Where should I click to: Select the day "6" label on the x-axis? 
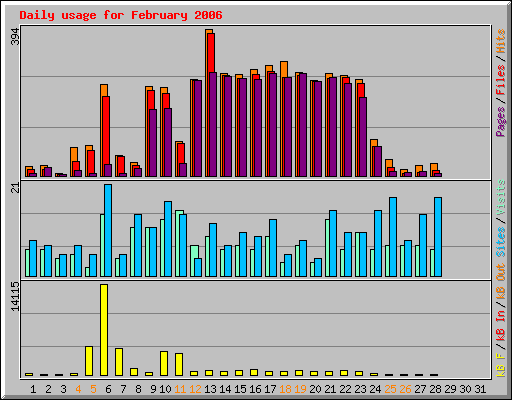108,389
